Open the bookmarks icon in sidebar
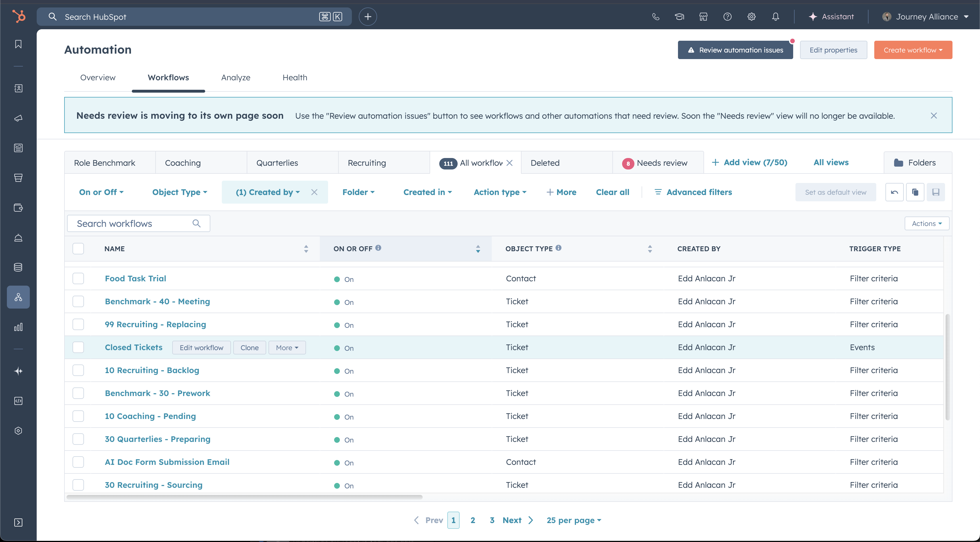 tap(18, 44)
